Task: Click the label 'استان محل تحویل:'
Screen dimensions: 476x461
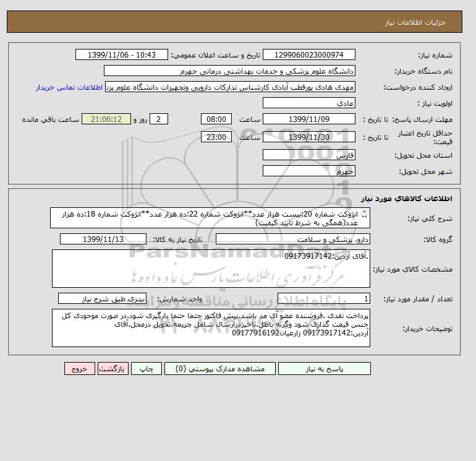Action: (423, 155)
